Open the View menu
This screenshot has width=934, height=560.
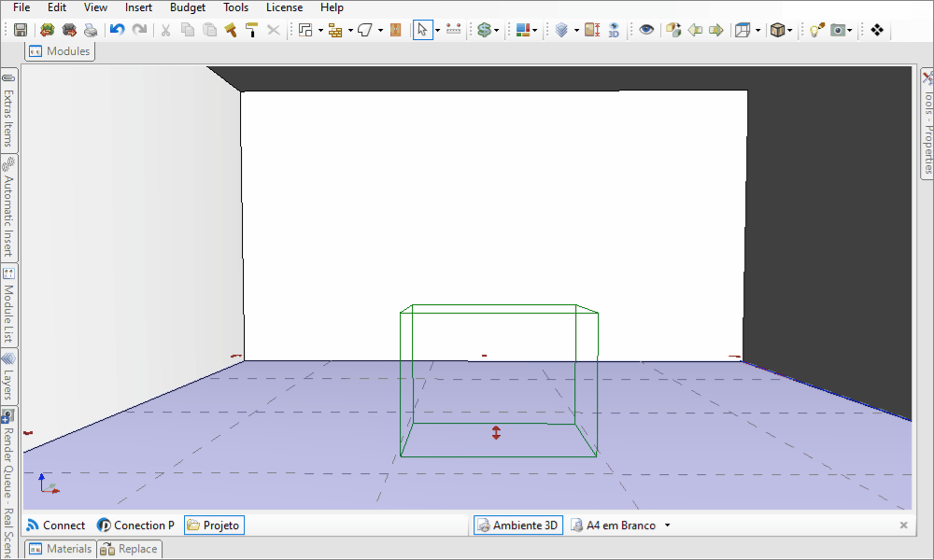click(x=95, y=7)
